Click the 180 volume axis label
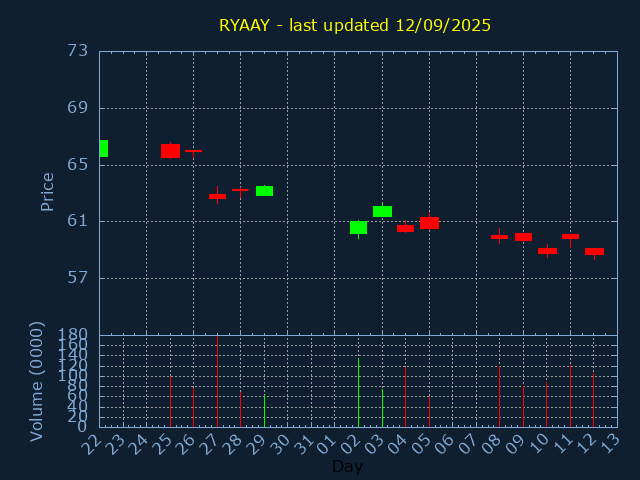The height and width of the screenshot is (480, 640). pos(73,335)
